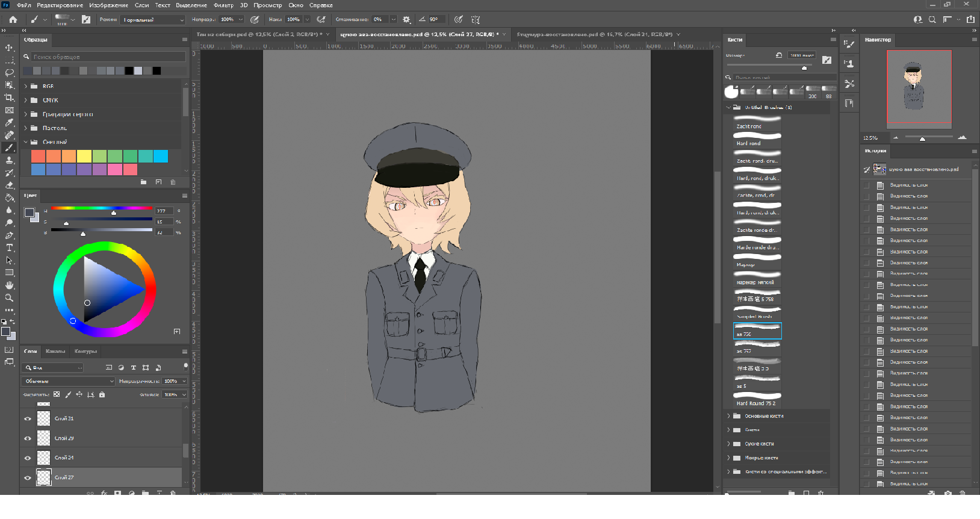Select the Lasso tool
Image resolution: width=980 pixels, height=519 pixels.
tap(9, 73)
